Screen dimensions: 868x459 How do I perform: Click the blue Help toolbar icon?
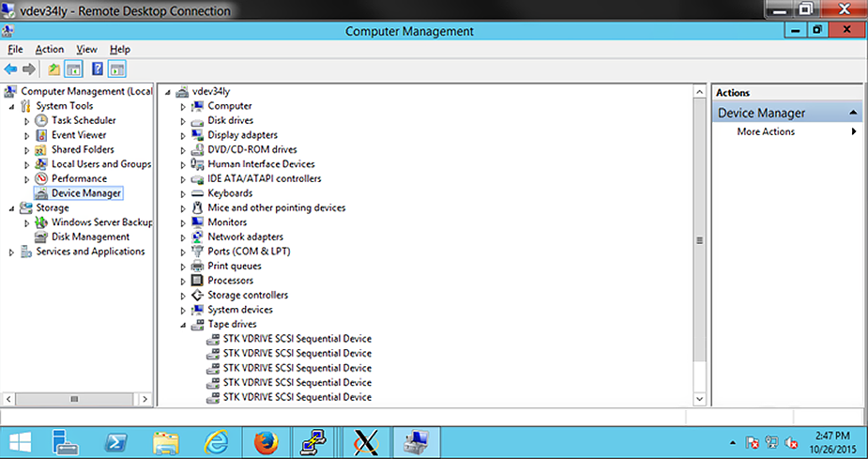click(98, 69)
